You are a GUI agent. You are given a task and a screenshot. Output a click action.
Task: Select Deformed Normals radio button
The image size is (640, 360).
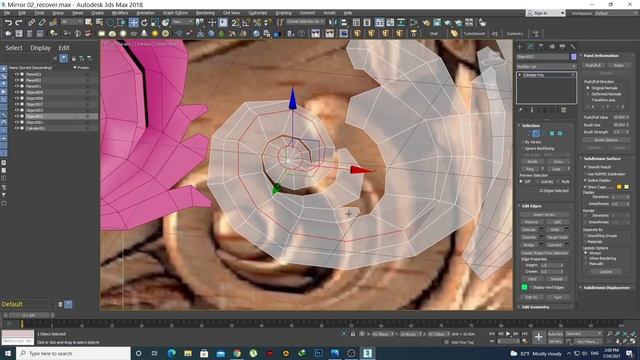[588, 94]
